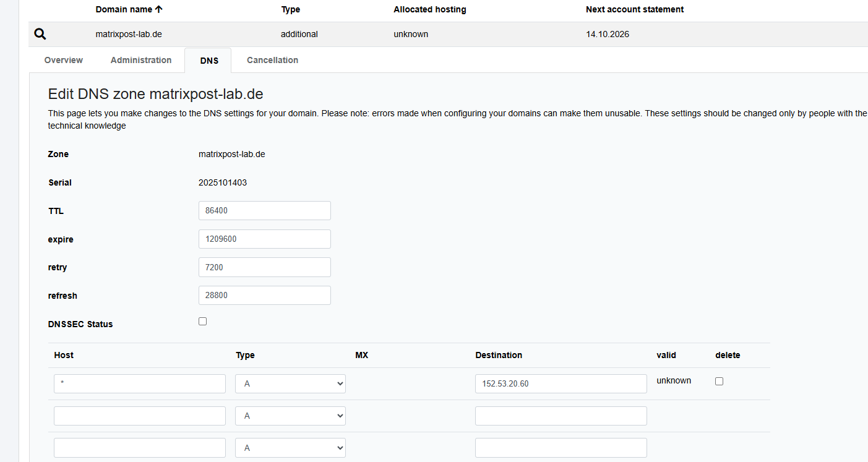Viewport: 868px width, 462px height.
Task: Focus the retry input field
Action: coord(264,267)
